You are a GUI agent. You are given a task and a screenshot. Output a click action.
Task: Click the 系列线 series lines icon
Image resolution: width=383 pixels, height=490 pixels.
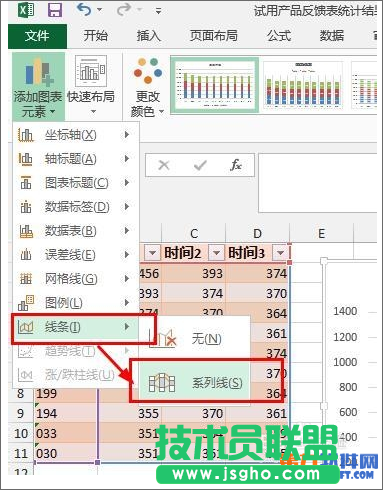(162, 383)
